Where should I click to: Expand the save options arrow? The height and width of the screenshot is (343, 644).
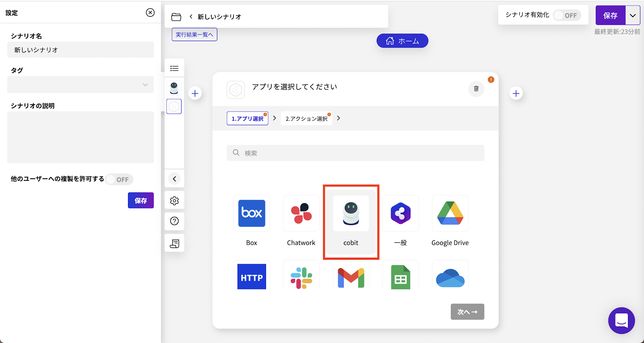pos(633,15)
